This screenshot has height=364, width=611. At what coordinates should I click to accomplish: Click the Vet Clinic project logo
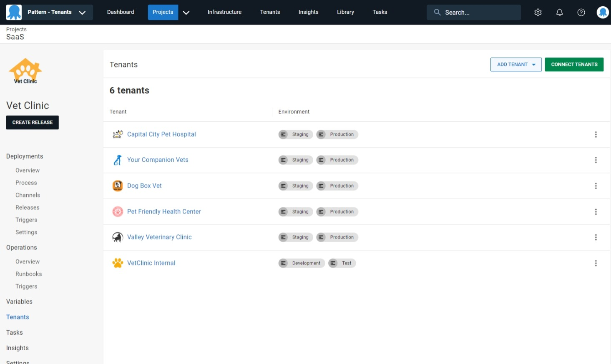click(25, 71)
